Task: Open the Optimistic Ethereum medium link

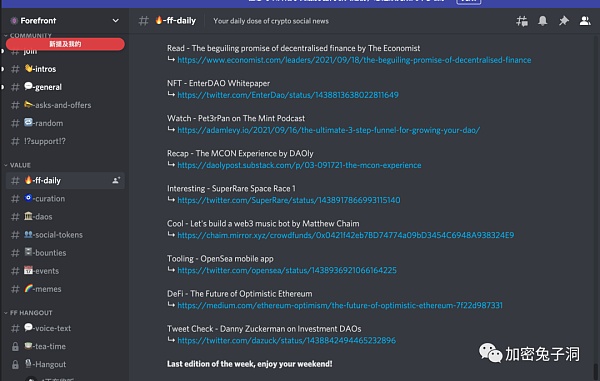Action: tap(340, 305)
